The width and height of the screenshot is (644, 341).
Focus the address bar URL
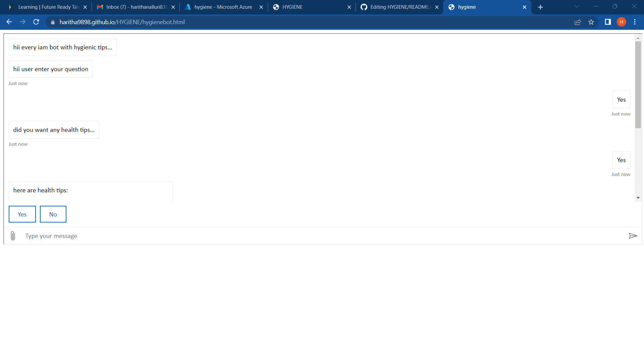pyautogui.click(x=122, y=22)
